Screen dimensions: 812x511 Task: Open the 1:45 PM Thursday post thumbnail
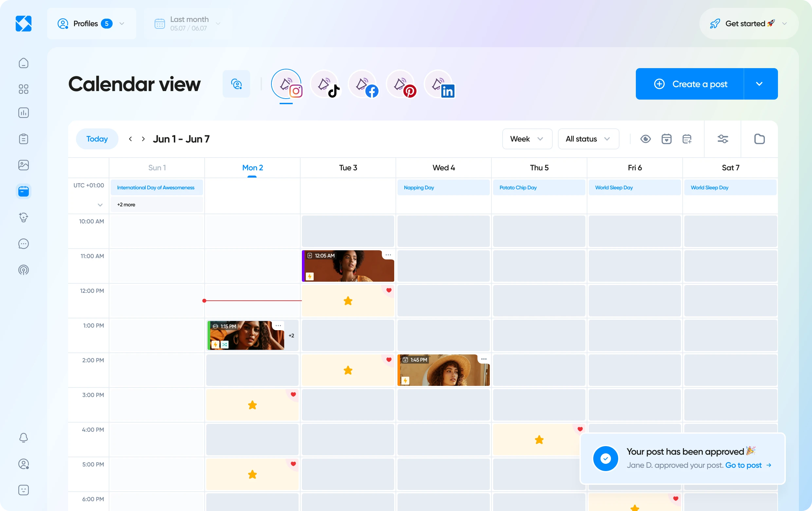[x=443, y=370]
